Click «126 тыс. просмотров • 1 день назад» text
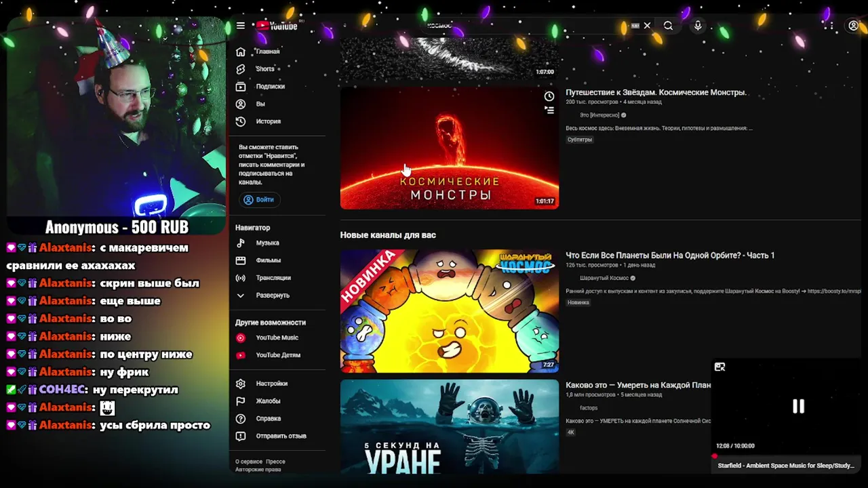Viewport: 868px width, 488px height. [610, 265]
